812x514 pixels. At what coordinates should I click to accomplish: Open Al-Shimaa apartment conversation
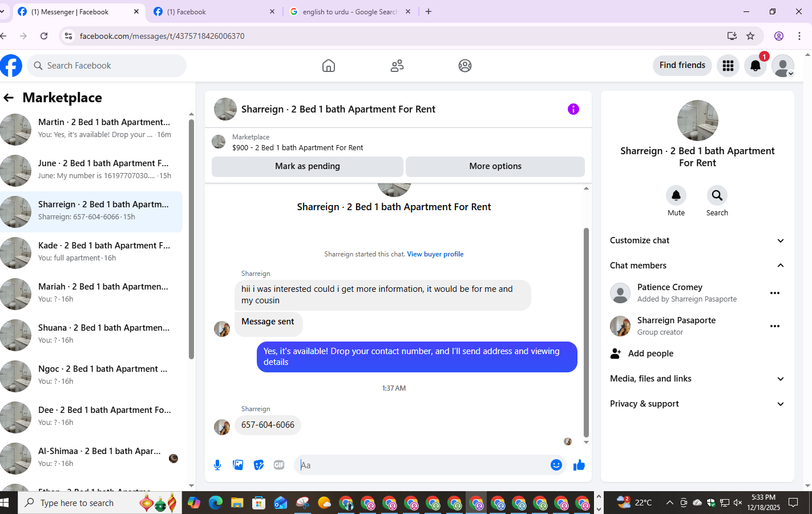click(91, 458)
